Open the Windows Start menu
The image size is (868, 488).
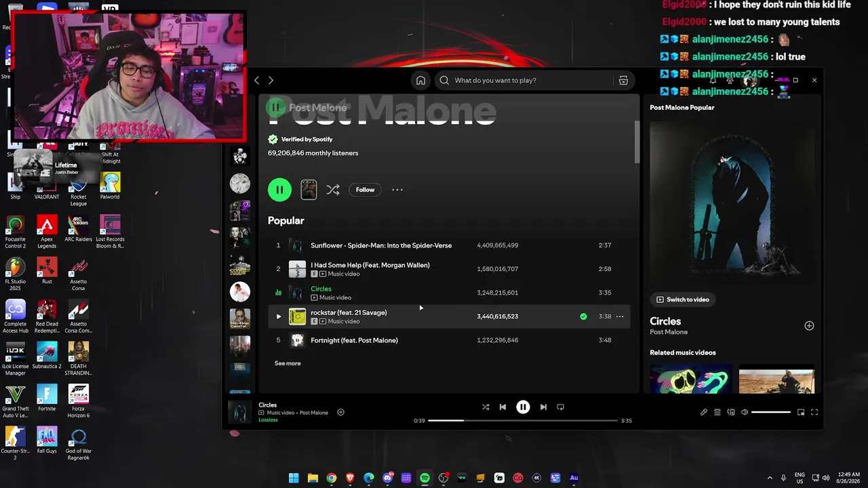pos(294,478)
